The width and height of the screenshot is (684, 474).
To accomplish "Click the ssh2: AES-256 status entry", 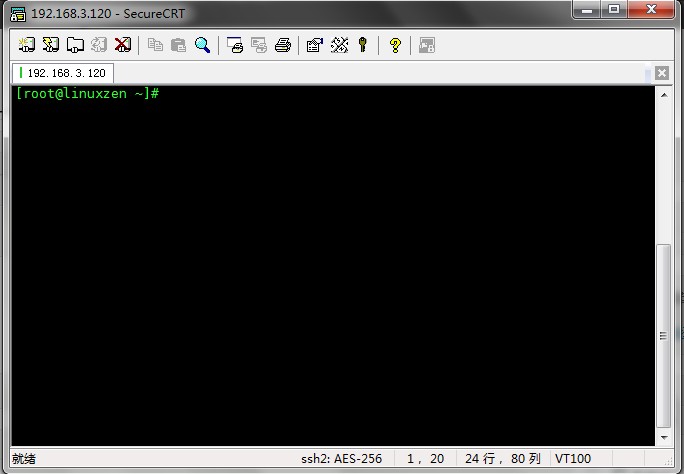I will (x=341, y=458).
